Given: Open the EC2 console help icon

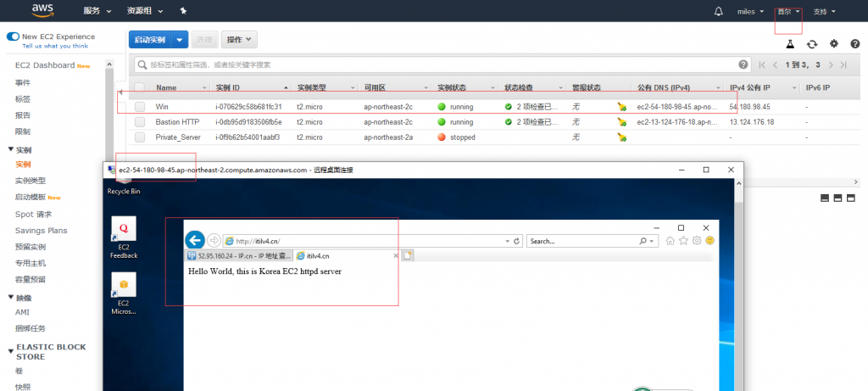Looking at the screenshot, I should pyautogui.click(x=854, y=44).
